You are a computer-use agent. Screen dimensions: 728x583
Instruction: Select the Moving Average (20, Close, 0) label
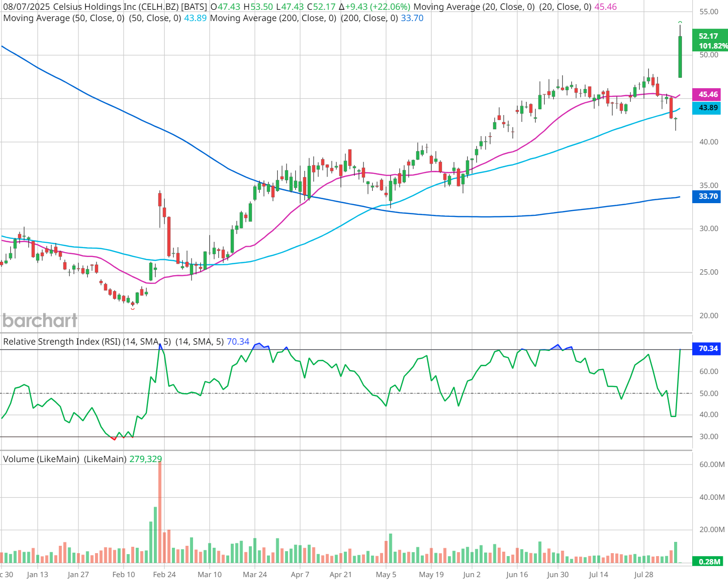click(474, 7)
